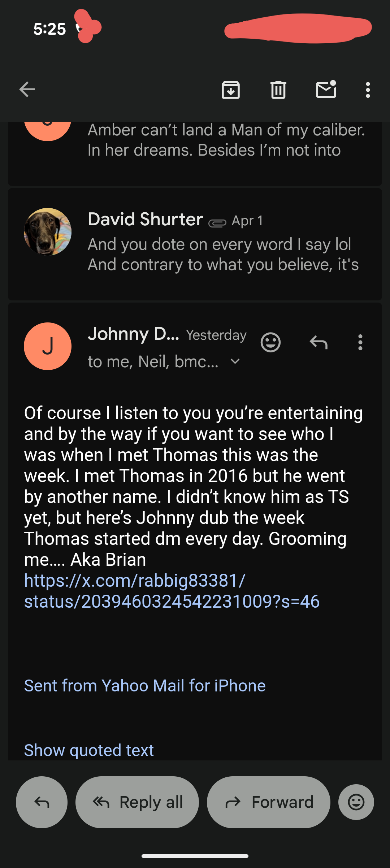Mark the conversation as unread
This screenshot has height=868, width=390.
point(326,90)
